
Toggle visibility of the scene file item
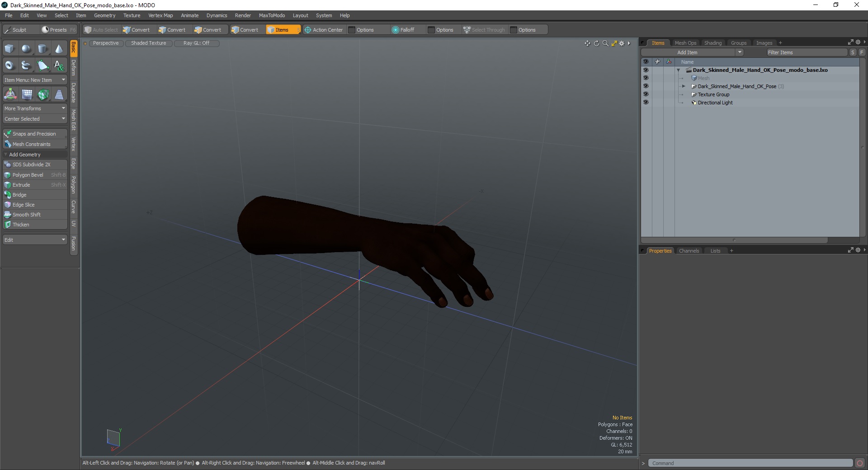(x=646, y=70)
